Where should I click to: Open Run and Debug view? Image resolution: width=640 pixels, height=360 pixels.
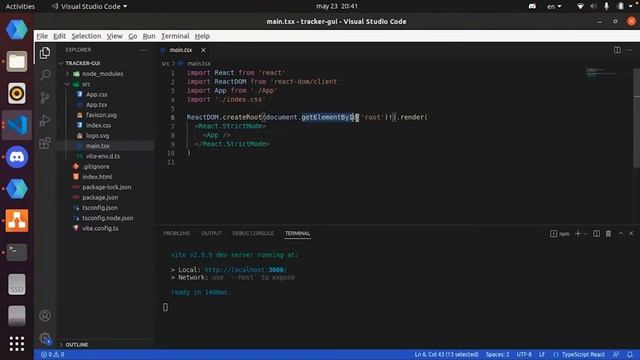(45, 120)
